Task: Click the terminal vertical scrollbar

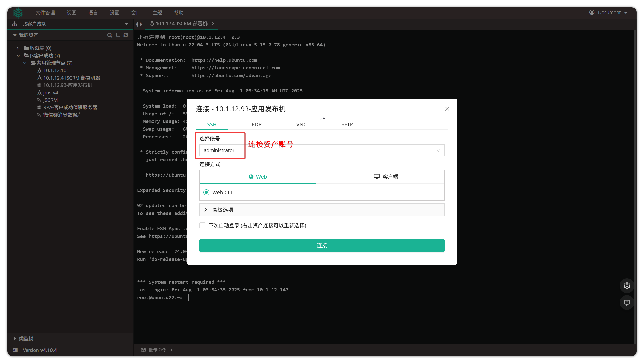Action: (635, 186)
